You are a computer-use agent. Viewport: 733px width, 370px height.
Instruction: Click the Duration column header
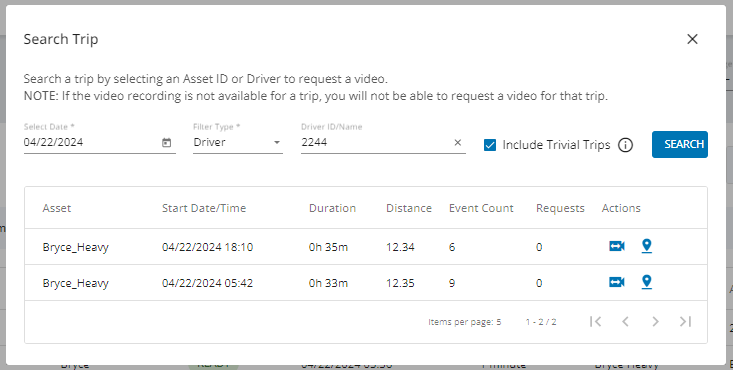(332, 208)
